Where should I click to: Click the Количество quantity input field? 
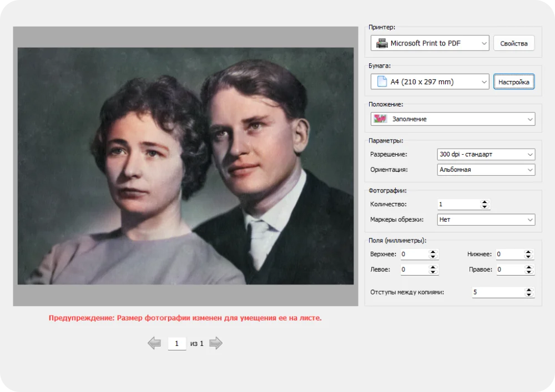pyautogui.click(x=458, y=205)
